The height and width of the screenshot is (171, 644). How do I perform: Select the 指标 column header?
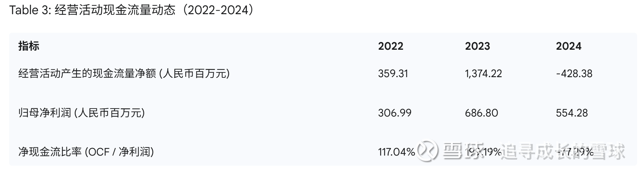pyautogui.click(x=29, y=46)
